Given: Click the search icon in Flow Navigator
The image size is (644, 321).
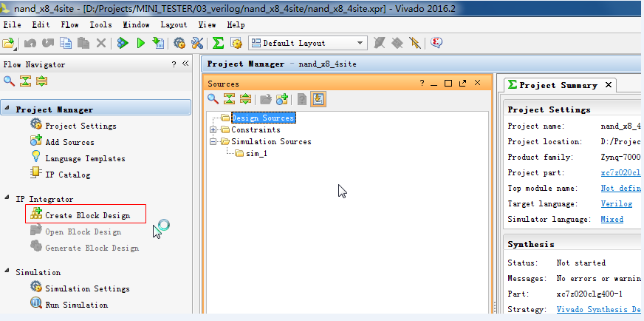Looking at the screenshot, I should [x=9, y=81].
